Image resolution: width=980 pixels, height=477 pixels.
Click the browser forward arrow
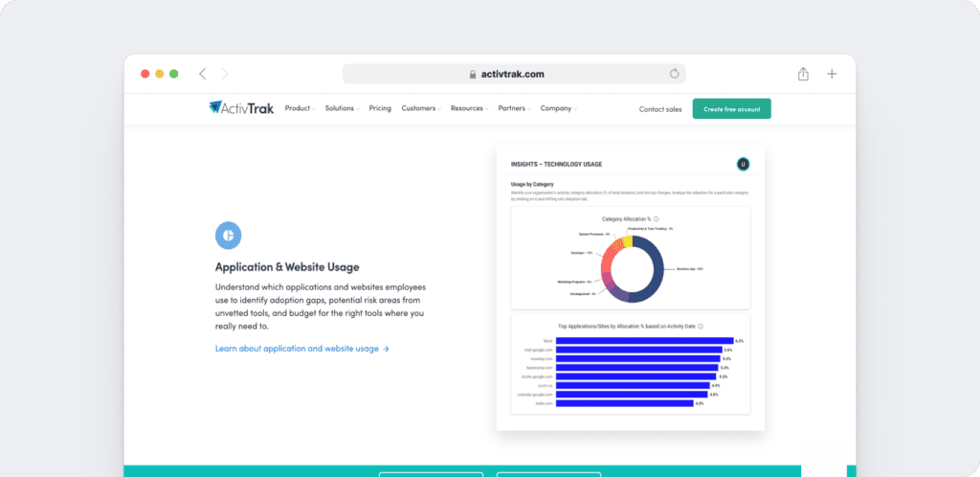(225, 74)
